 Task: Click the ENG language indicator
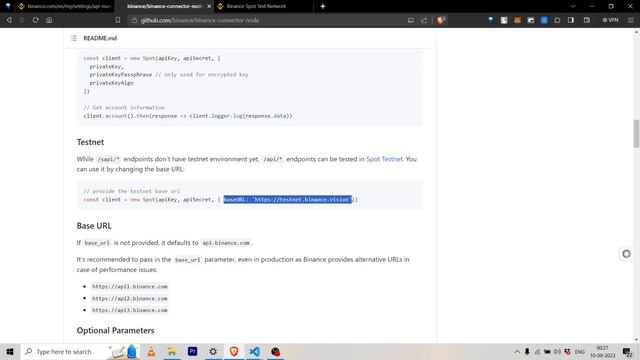tap(580, 351)
